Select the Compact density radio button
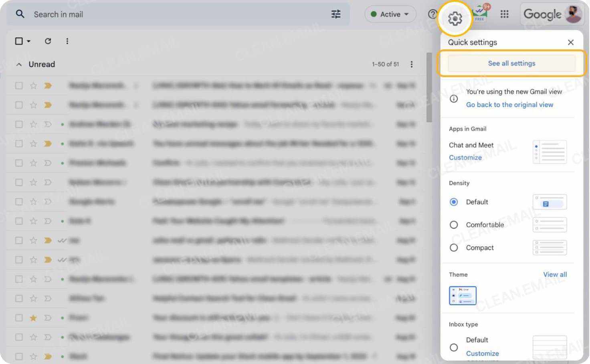The image size is (590, 364). pos(454,248)
